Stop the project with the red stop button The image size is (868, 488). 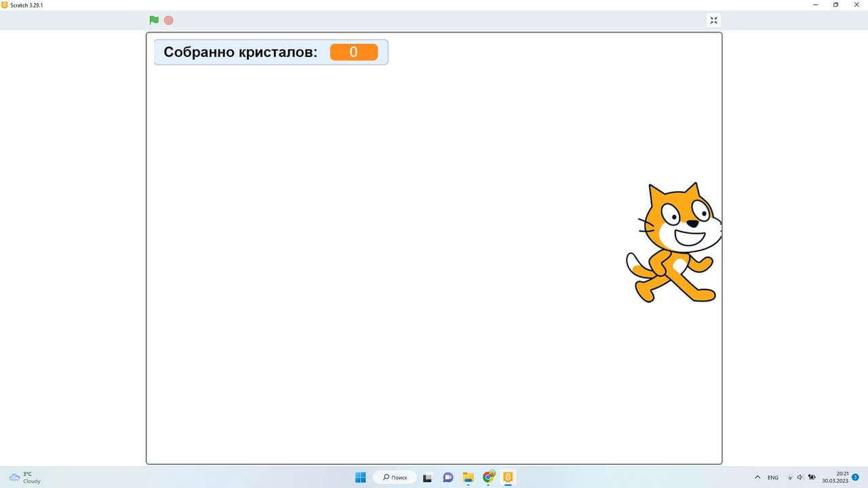tap(169, 20)
